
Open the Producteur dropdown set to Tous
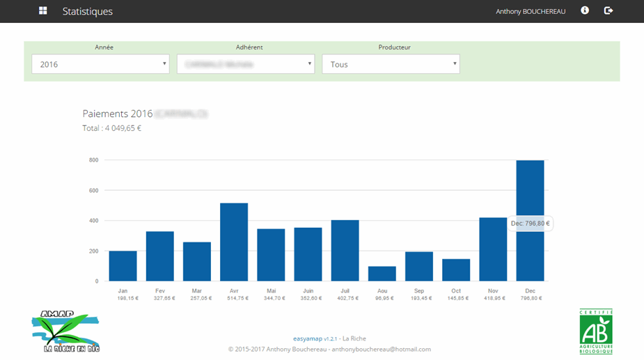coord(391,64)
